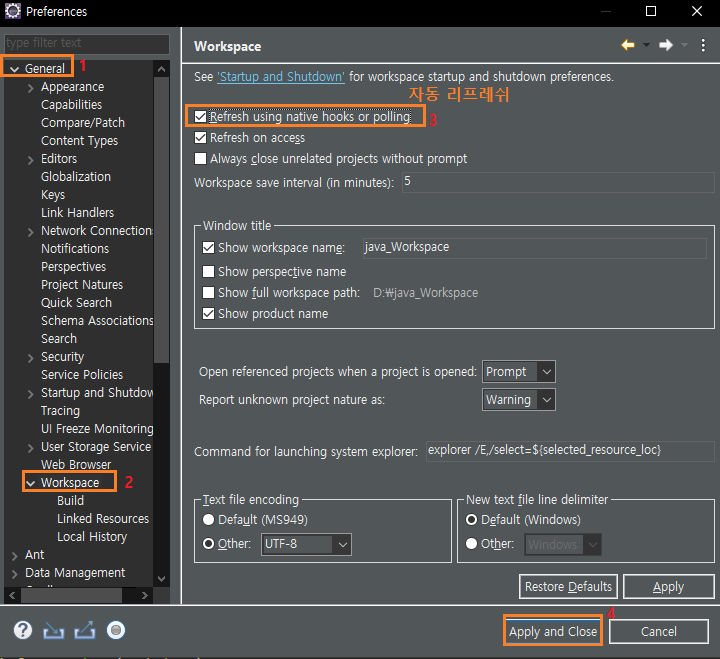The image size is (720, 659).
Task: Click the type filter text field
Action: pyautogui.click(x=87, y=43)
